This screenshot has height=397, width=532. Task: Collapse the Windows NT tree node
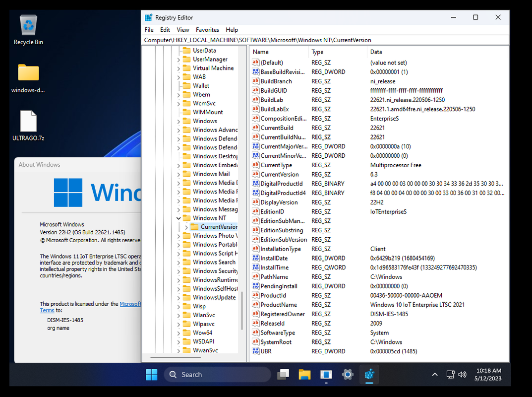(x=179, y=218)
